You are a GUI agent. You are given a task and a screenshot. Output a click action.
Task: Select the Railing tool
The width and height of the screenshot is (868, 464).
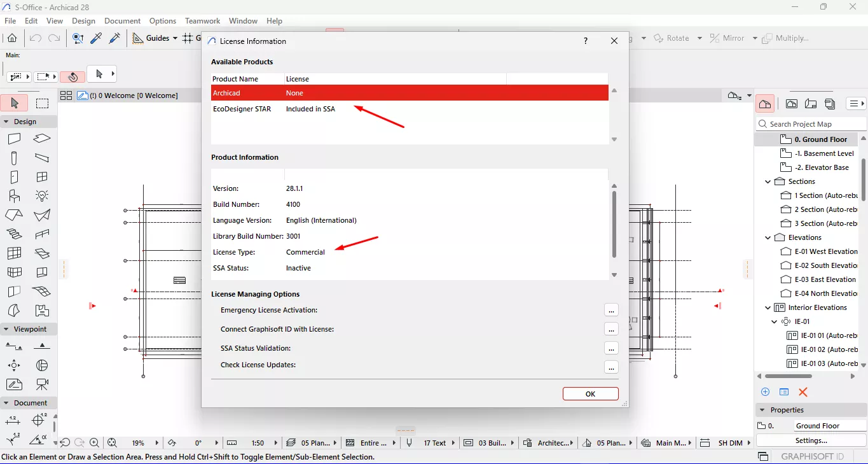(x=42, y=234)
